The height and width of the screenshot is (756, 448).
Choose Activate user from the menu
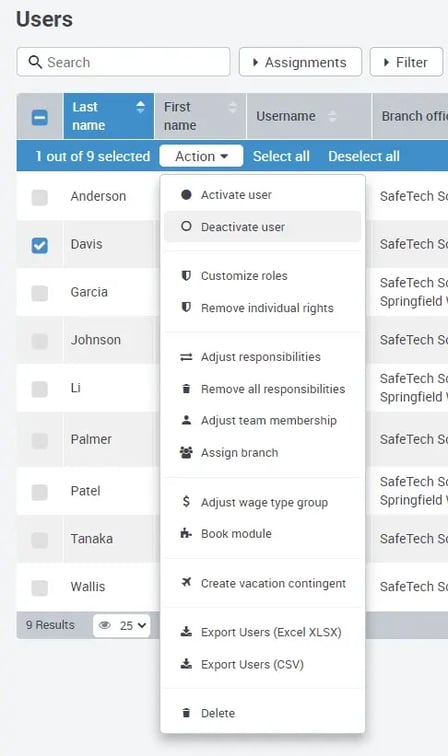[x=262, y=195]
